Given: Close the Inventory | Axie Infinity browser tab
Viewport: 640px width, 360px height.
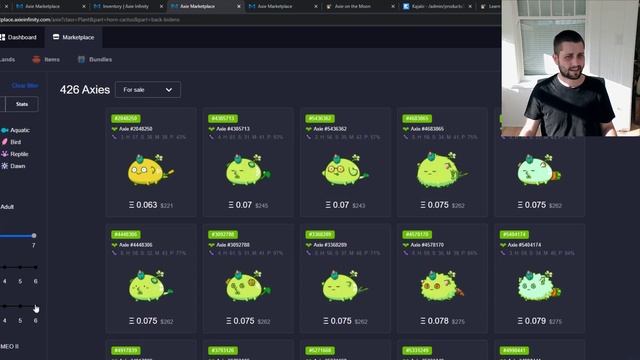Looking at the screenshot, I should 161,7.
